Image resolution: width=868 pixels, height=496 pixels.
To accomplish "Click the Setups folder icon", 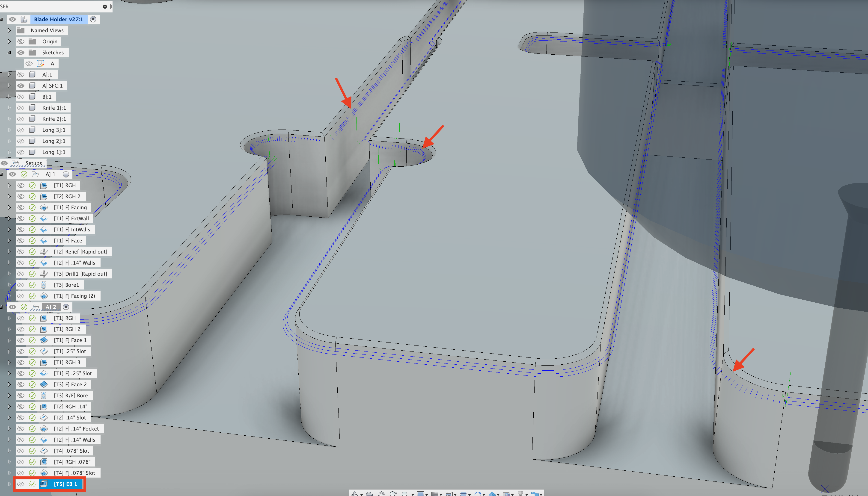I will (16, 163).
